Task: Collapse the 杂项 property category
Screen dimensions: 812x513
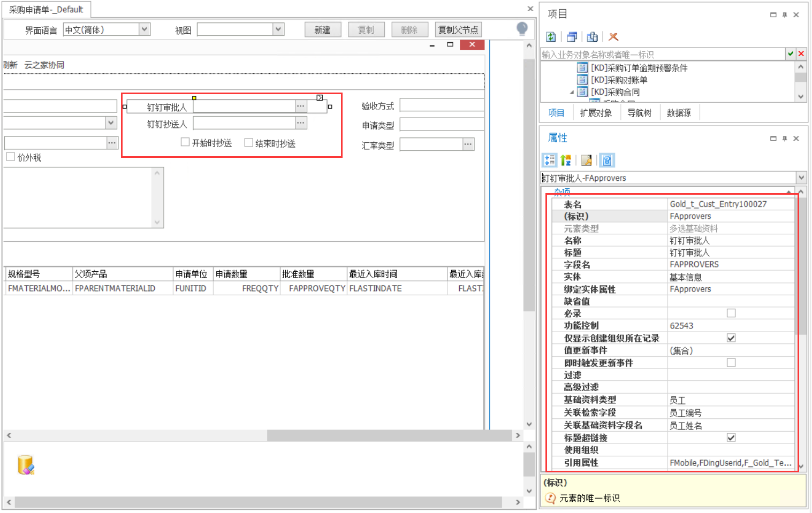Action: (789, 192)
